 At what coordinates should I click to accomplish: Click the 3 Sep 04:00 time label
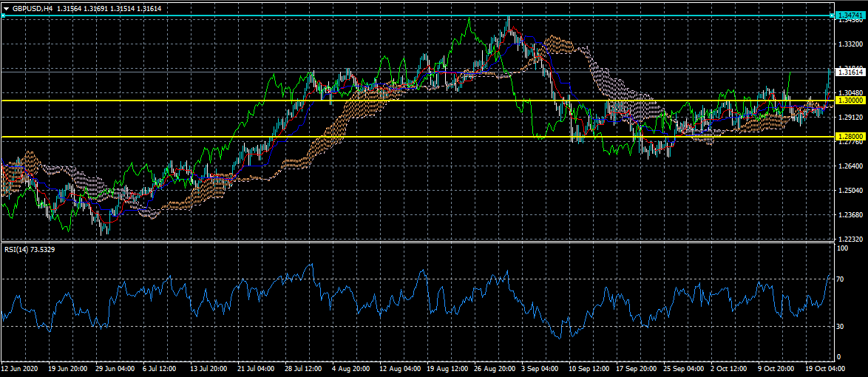pos(538,367)
